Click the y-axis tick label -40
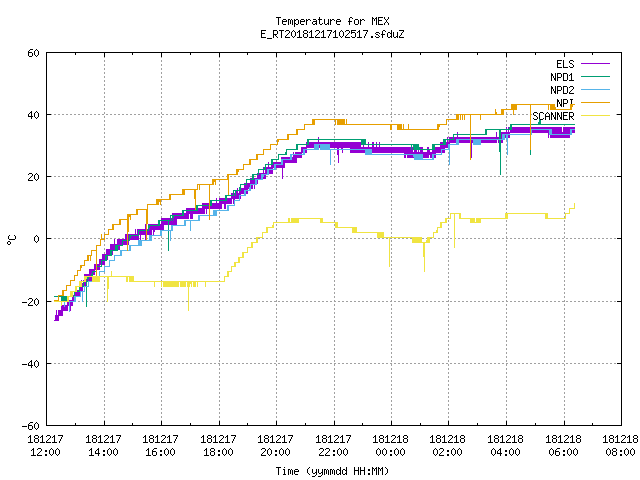 (31, 364)
